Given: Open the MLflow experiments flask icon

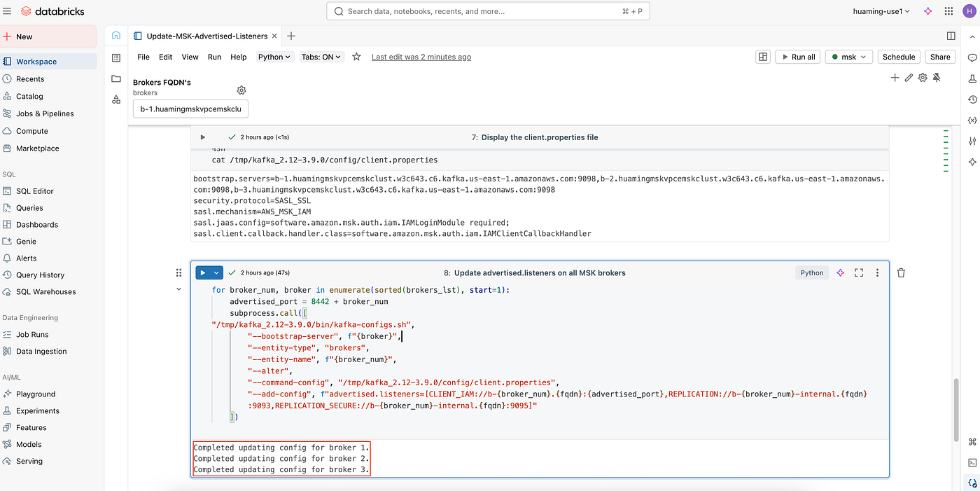Looking at the screenshot, I should click(x=972, y=78).
